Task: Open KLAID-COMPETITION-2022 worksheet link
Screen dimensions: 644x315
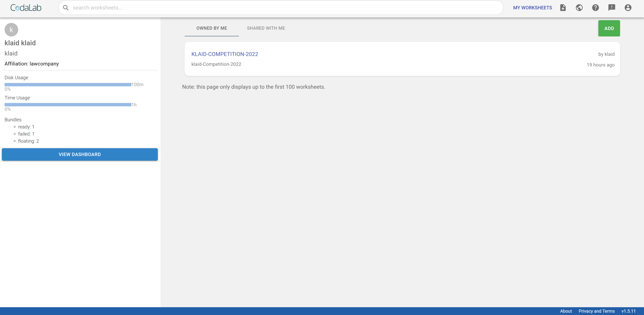Action: click(224, 54)
